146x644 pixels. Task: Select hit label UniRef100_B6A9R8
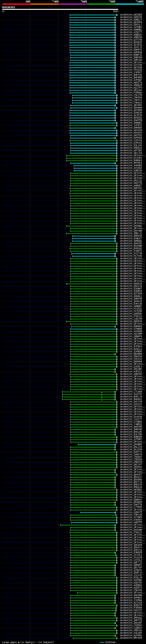pyautogui.click(x=131, y=354)
